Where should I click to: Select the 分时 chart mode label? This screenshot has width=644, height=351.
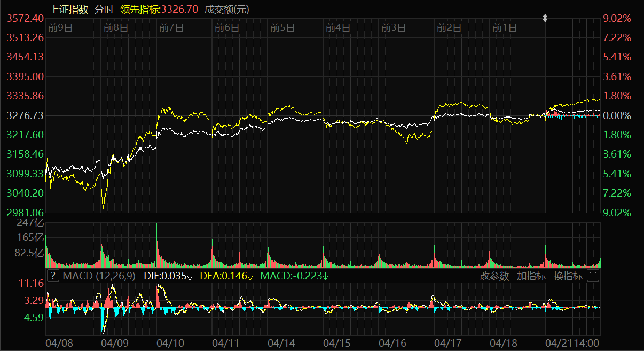(x=104, y=9)
